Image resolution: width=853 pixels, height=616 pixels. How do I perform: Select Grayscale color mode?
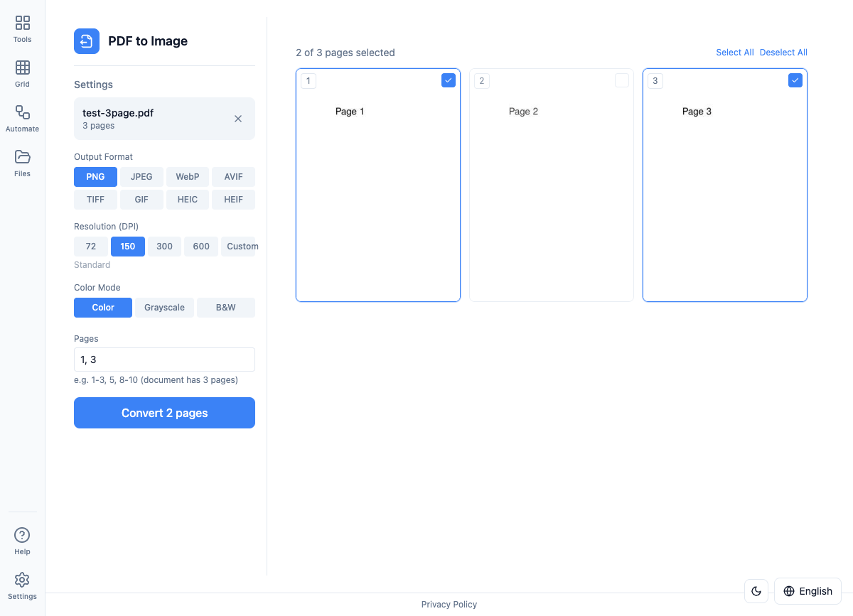[164, 308]
